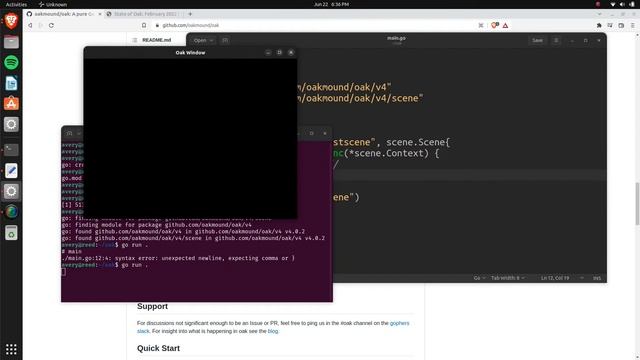The image size is (640, 360).
Task: Open the system volume indicator
Action: 622,4
